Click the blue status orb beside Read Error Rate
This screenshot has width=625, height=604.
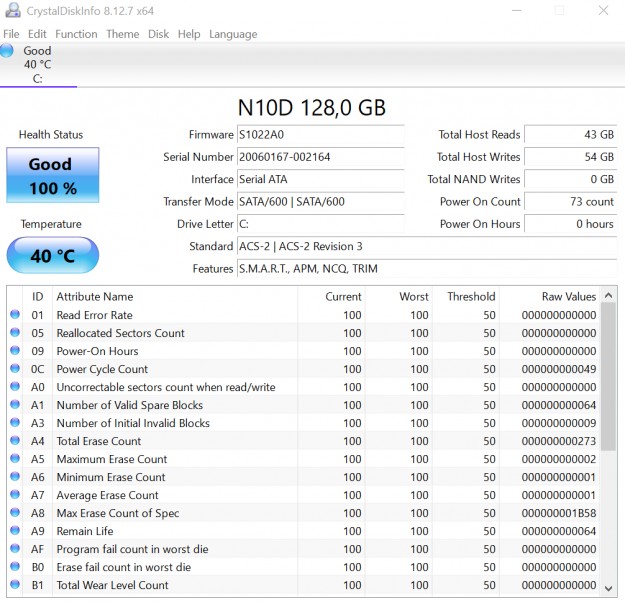[15, 315]
